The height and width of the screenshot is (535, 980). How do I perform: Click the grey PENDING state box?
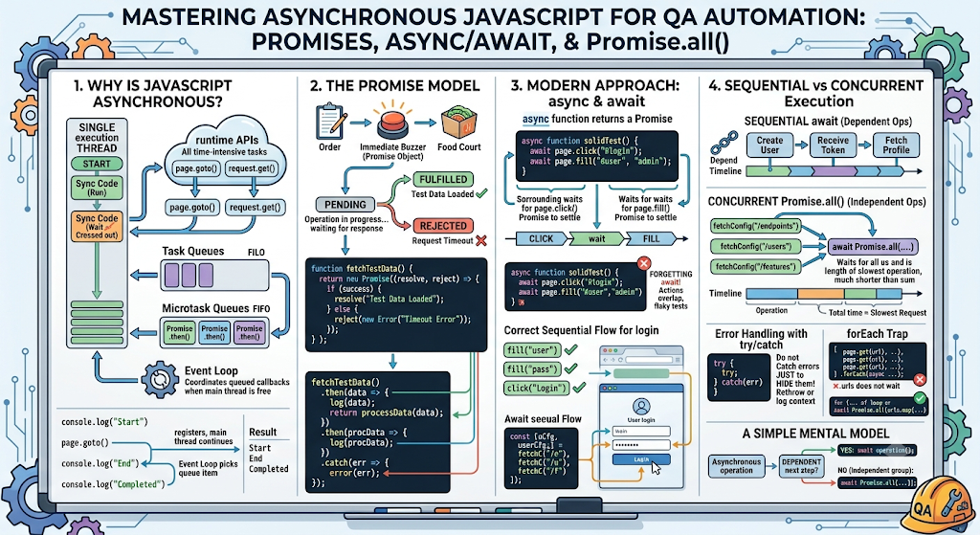345,205
